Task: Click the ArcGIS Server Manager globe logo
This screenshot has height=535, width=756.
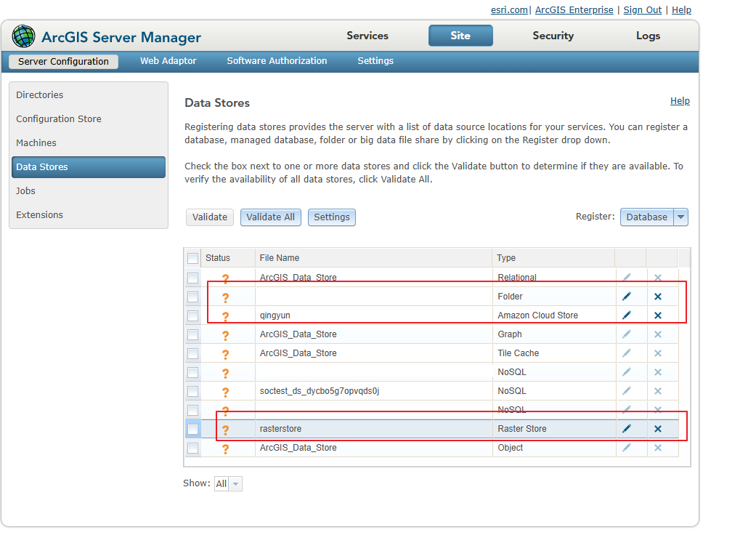Action: [x=23, y=36]
